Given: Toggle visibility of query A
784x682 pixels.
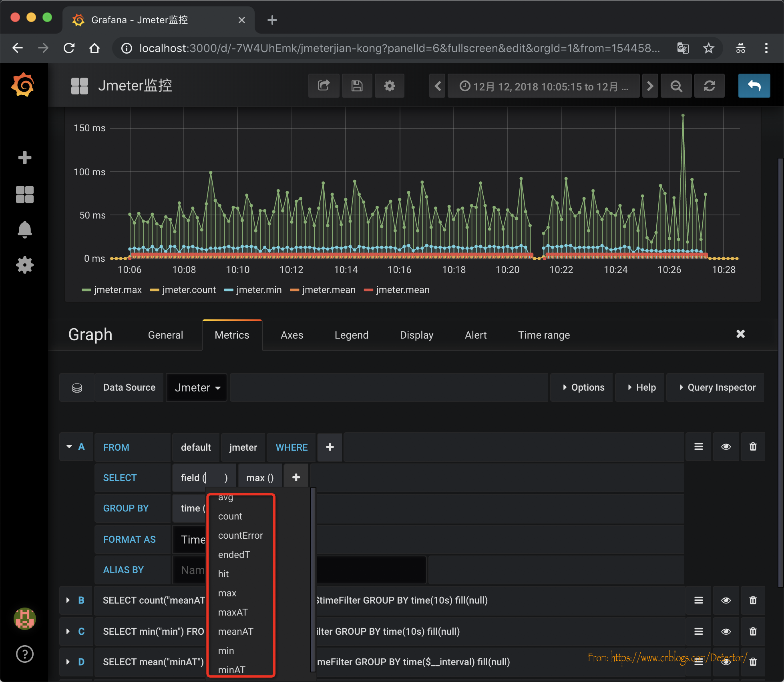Looking at the screenshot, I should [x=726, y=447].
